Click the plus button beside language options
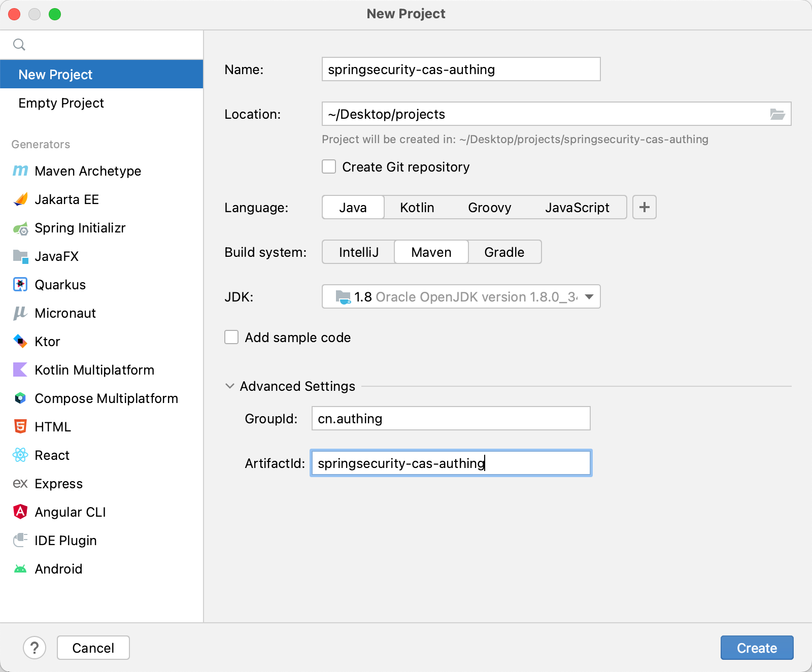Viewport: 812px width, 672px height. [x=644, y=207]
